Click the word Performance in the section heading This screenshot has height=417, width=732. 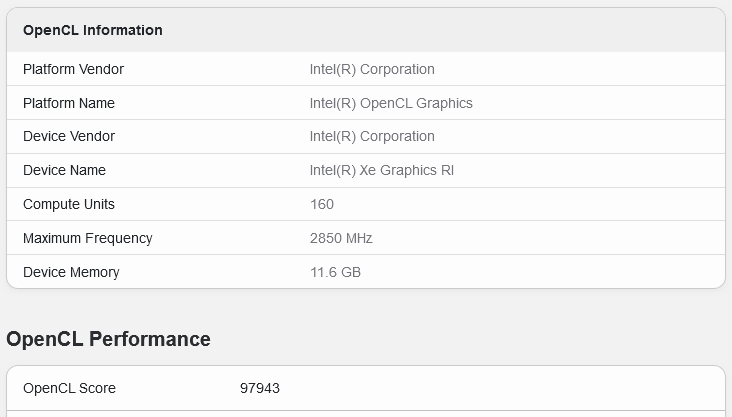click(150, 339)
